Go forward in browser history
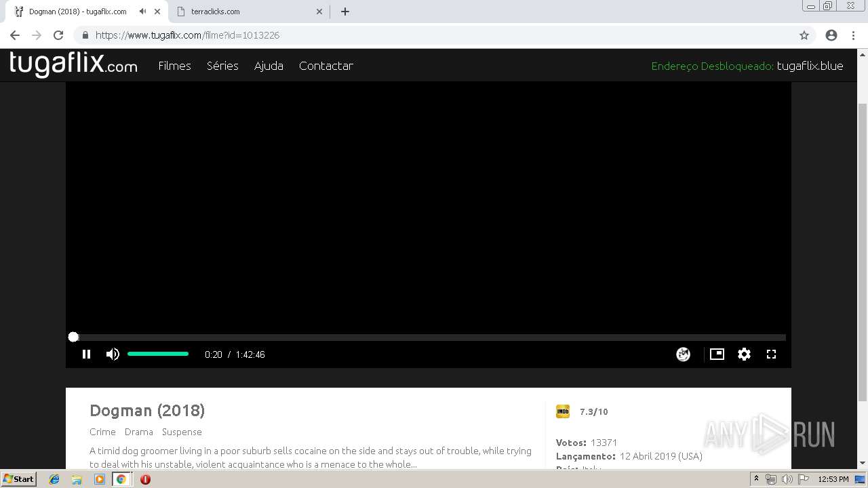The image size is (868, 488). [x=37, y=35]
